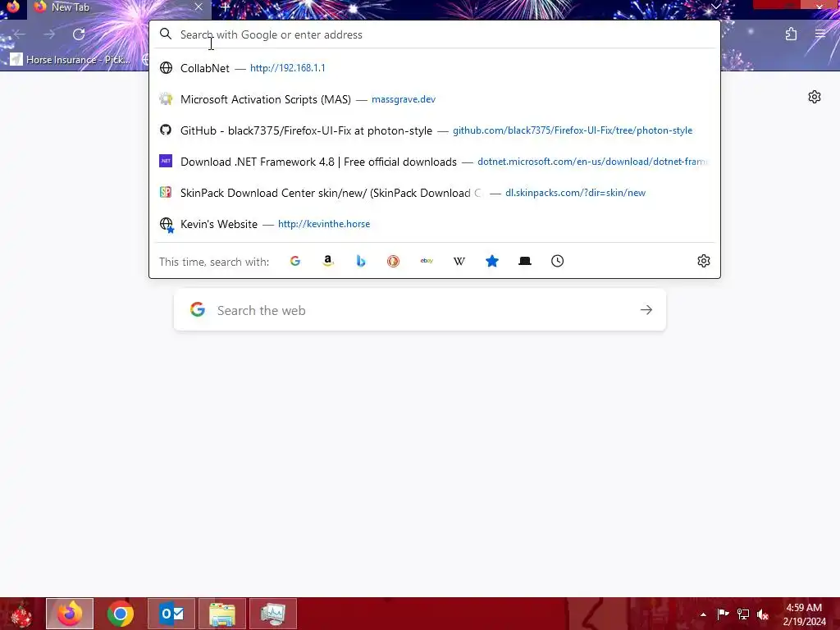Open the clock showing 4:59 AM

[804, 614]
